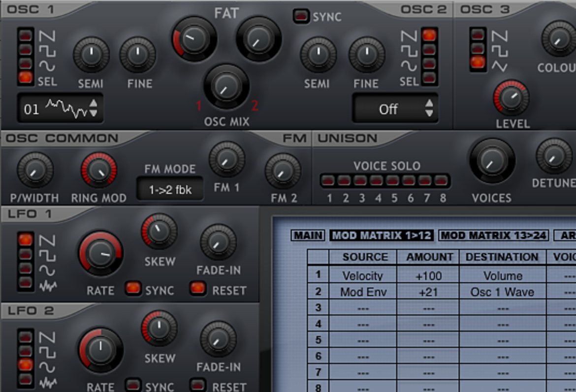Image resolution: width=576 pixels, height=392 pixels.
Task: Open row 1 Velocity source cell
Action: [x=363, y=276]
